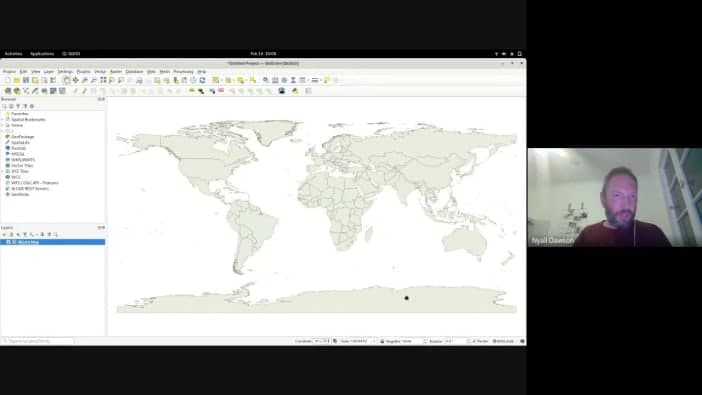The width and height of the screenshot is (702, 395).
Task: Open the system status menu in top bar
Action: coord(508,54)
